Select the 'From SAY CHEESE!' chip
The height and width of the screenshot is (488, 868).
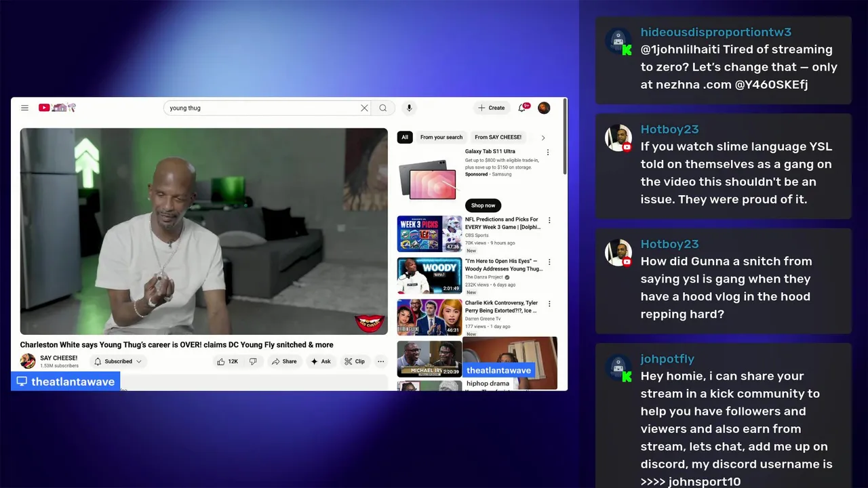498,137
